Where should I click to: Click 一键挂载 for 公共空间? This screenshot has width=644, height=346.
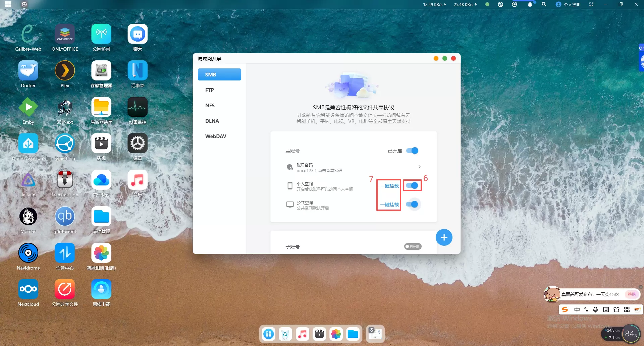[389, 205]
